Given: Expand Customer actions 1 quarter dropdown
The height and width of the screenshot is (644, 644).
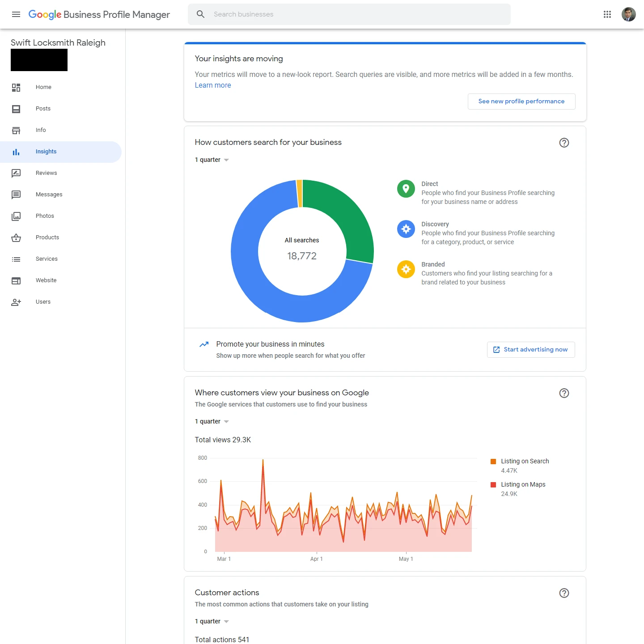Looking at the screenshot, I should [212, 622].
